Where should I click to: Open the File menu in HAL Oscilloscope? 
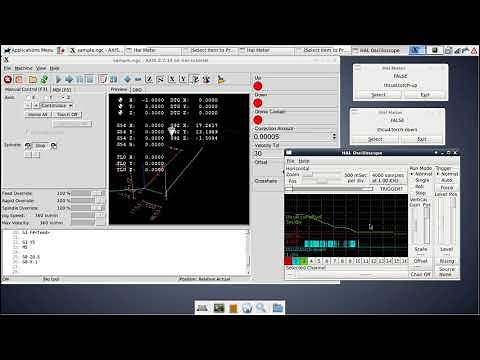pos(290,161)
